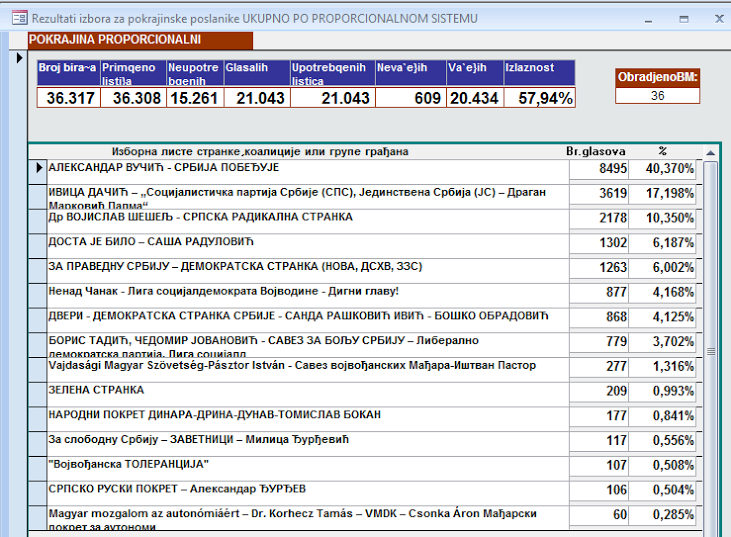Click vote count 2178
The height and width of the screenshot is (537, 731).
(x=599, y=218)
